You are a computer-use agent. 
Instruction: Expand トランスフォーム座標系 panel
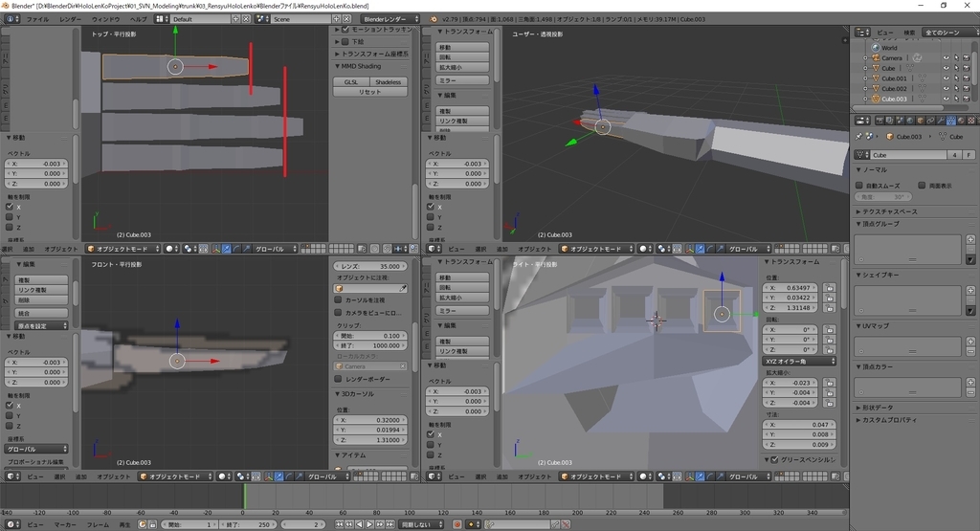pos(371,54)
